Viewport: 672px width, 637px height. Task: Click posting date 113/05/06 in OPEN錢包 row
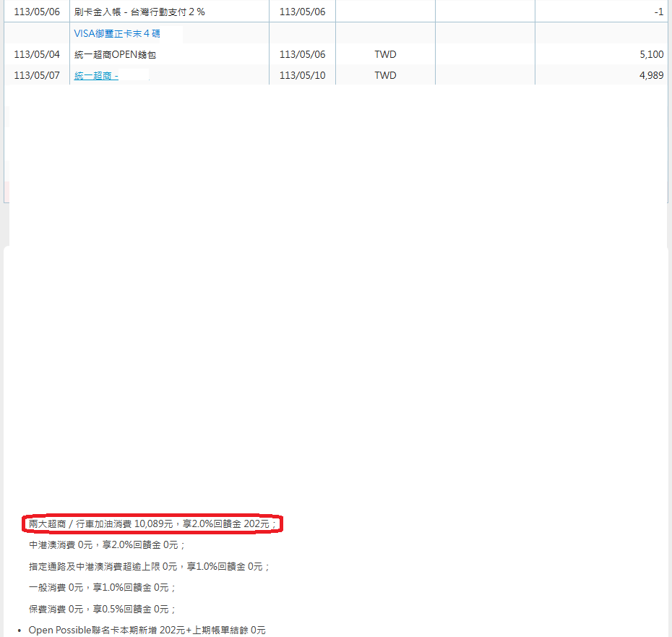coord(302,54)
